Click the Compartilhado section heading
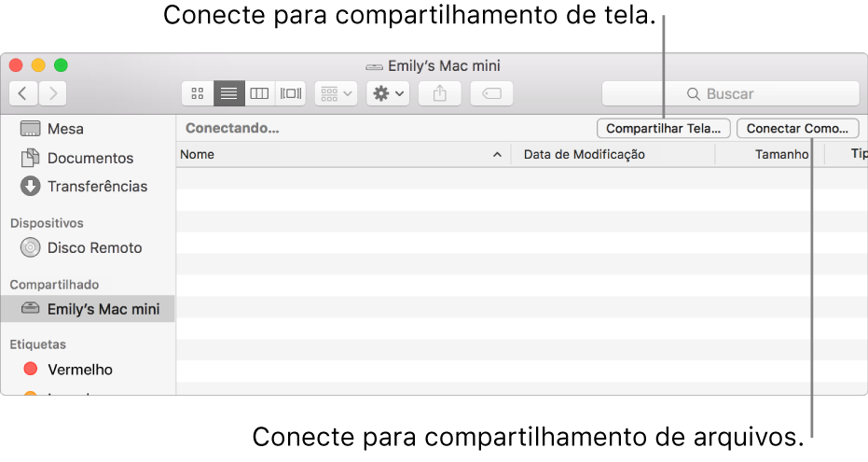This screenshot has width=868, height=462. pos(54,285)
